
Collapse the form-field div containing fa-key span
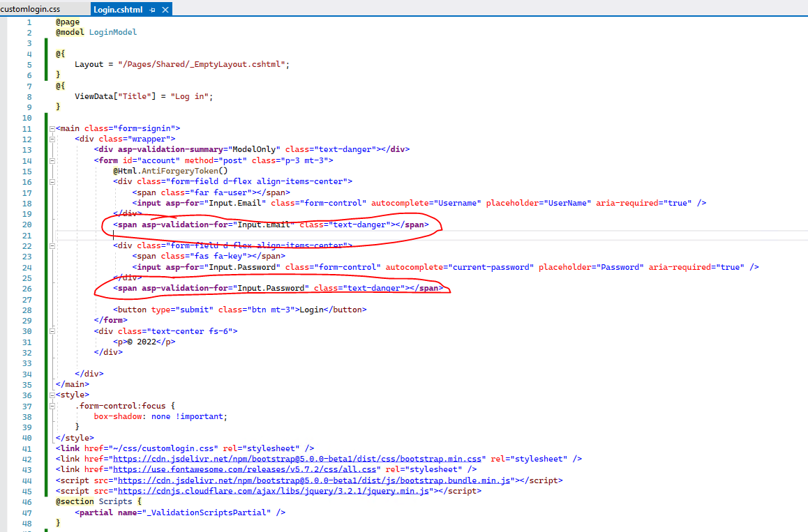tap(52, 245)
